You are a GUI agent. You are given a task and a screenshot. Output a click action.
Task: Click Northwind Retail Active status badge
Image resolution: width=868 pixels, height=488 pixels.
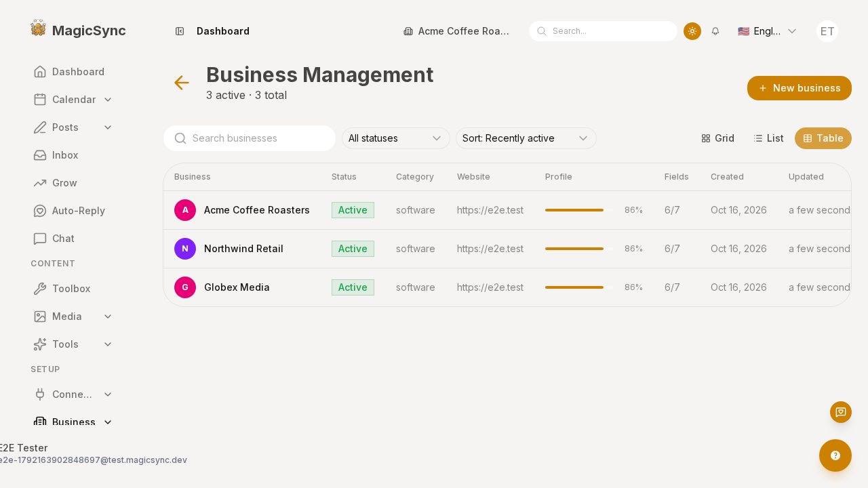click(x=353, y=249)
